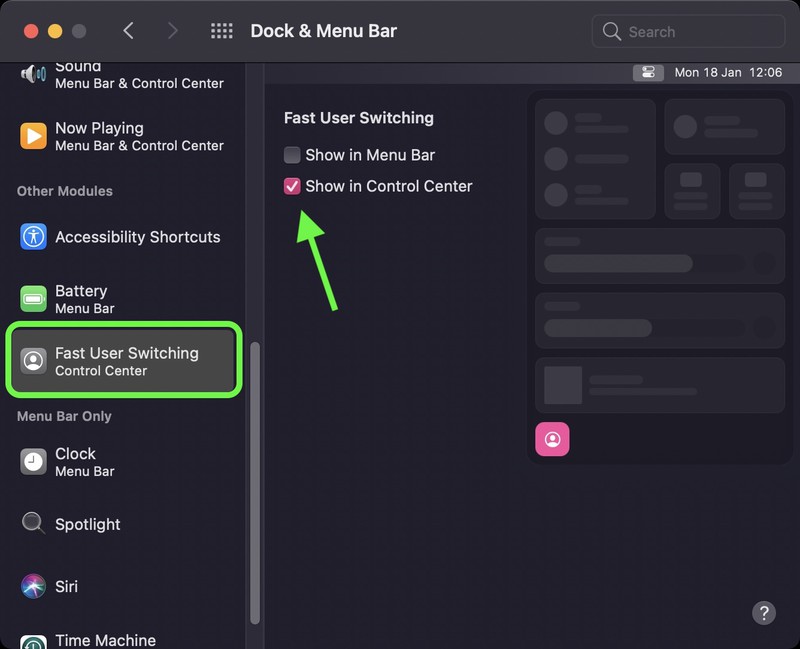800x649 pixels.
Task: Go back with the left chevron
Action: pyautogui.click(x=128, y=31)
